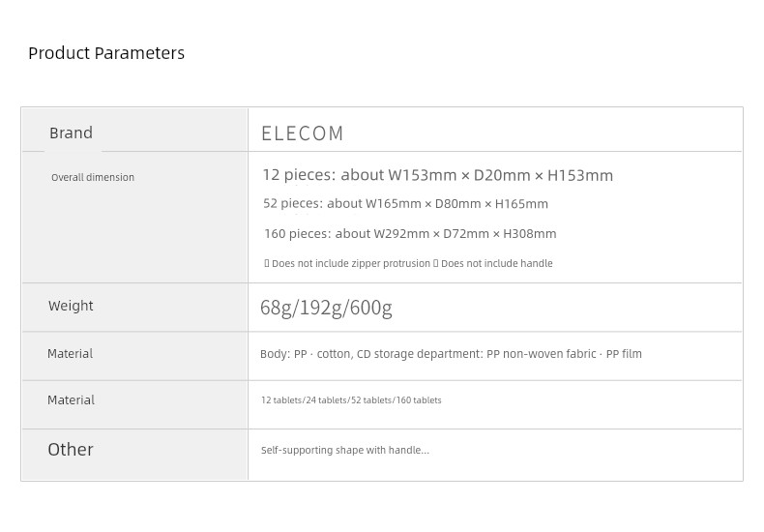Click the 52 pieces dimension line
Viewport: 764px width, 532px height.
tap(405, 204)
